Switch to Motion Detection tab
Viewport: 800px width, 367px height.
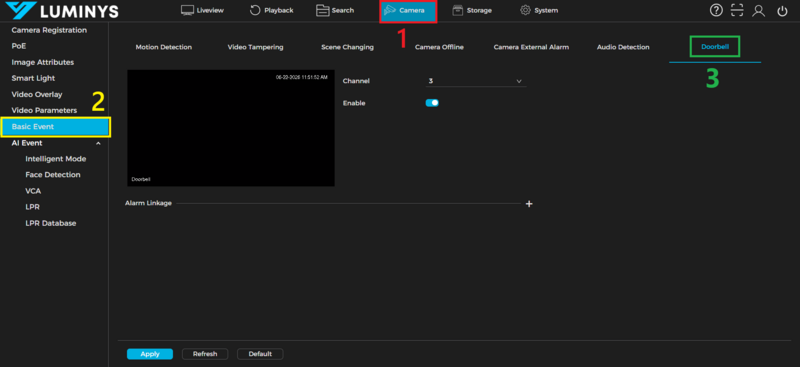(x=164, y=47)
